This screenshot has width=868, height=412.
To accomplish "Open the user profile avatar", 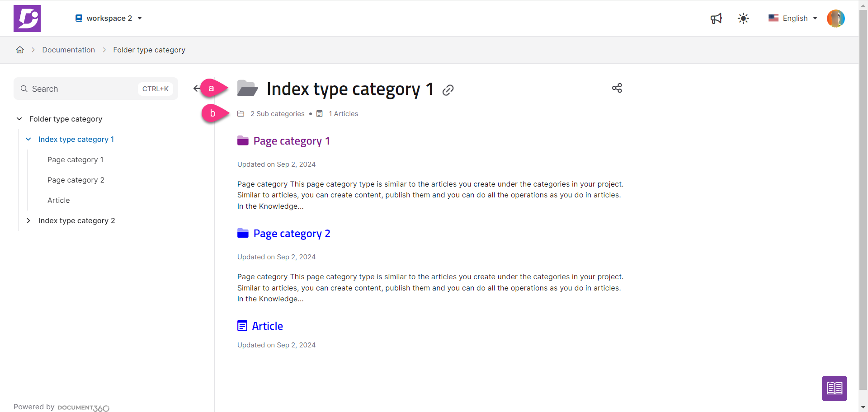I will point(836,19).
